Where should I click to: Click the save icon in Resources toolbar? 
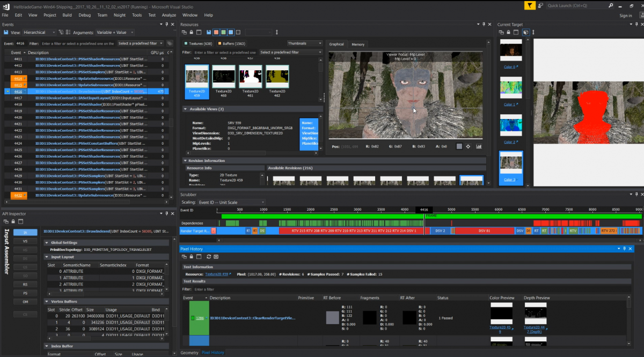(209, 32)
